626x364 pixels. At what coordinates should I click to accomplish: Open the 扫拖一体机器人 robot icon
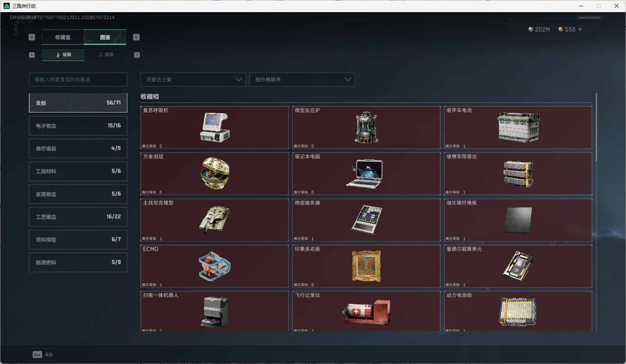[215, 312]
